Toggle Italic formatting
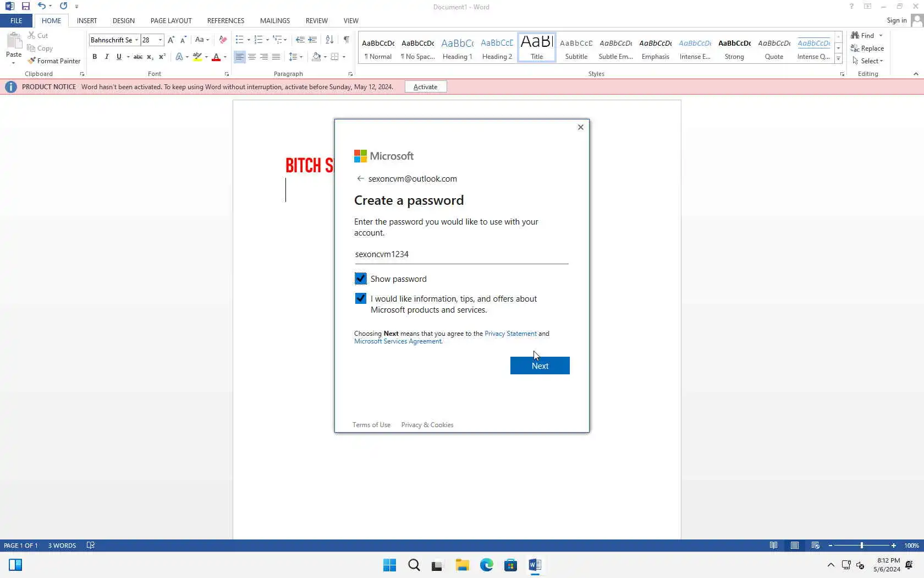924x578 pixels. 107,57
